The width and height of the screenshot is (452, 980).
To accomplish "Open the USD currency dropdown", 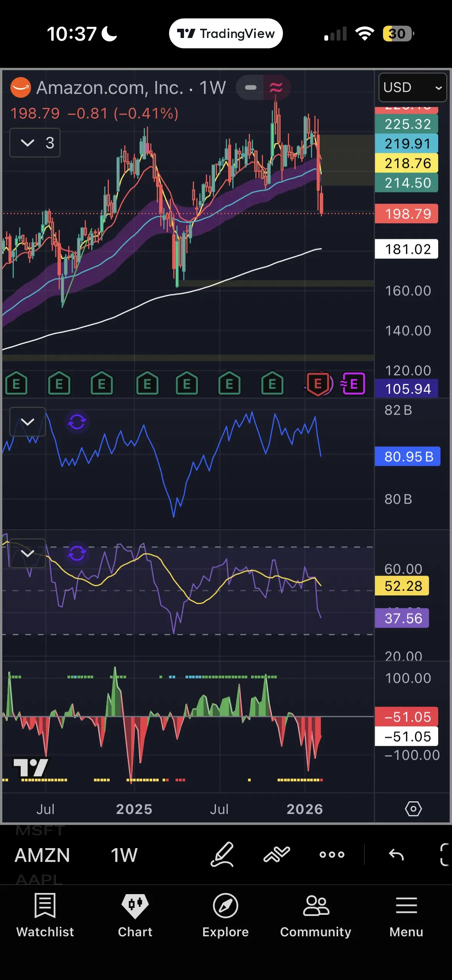I will click(413, 87).
